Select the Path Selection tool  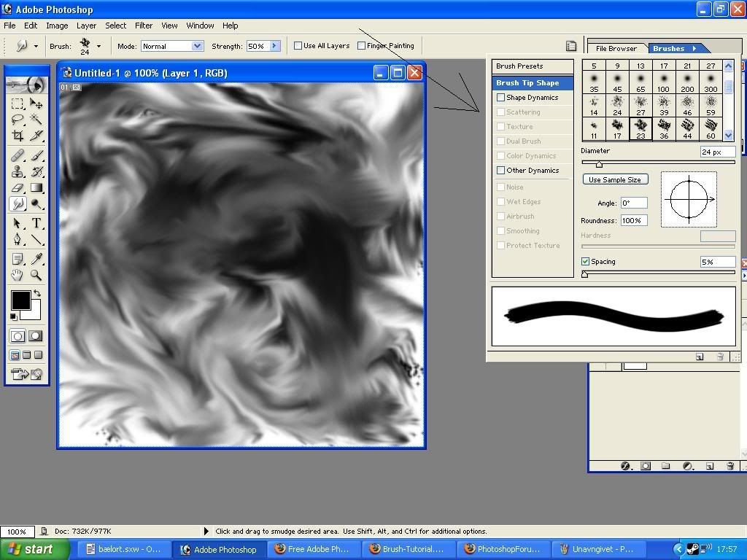[18, 223]
